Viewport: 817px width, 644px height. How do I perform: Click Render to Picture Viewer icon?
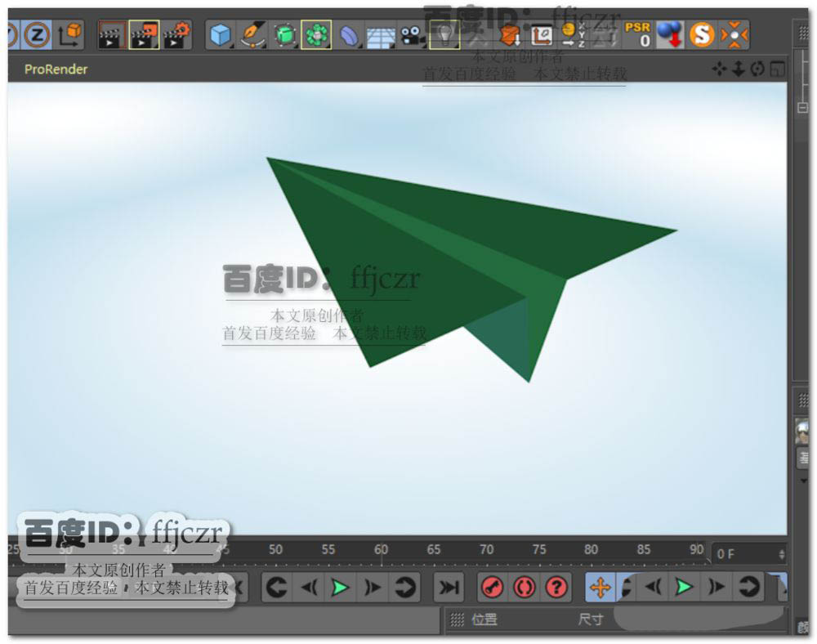point(145,35)
